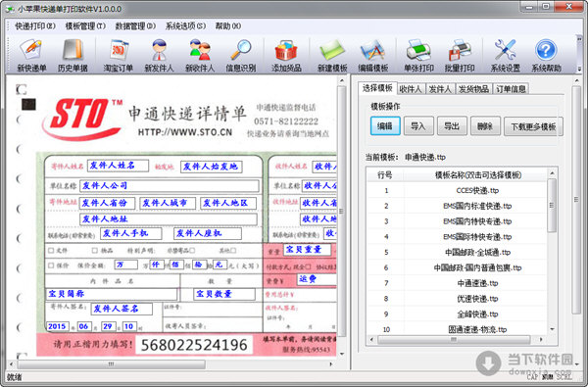Click the template list horizontal scrollbar
The height and width of the screenshot is (387, 588).
point(454,340)
